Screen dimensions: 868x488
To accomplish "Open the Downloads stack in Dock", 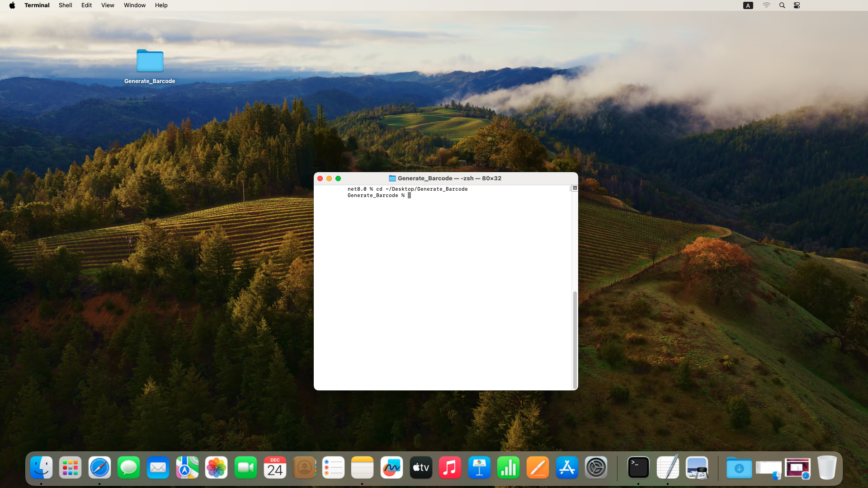I will (739, 468).
